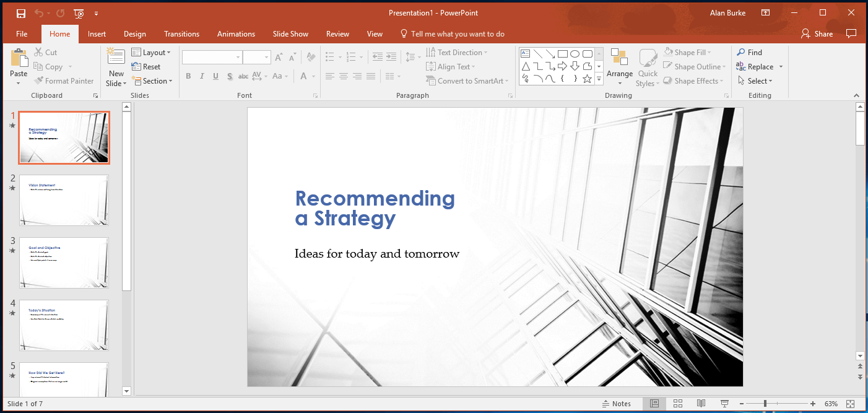Click the Cut command in the Clipboard group
The image size is (868, 413).
(46, 52)
